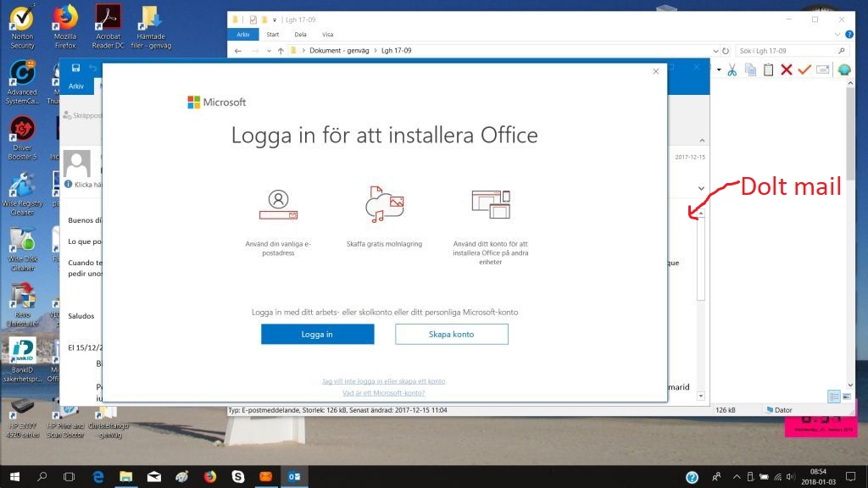Open 'Jag vill inte logga in' link
868x488 pixels.
coord(384,381)
